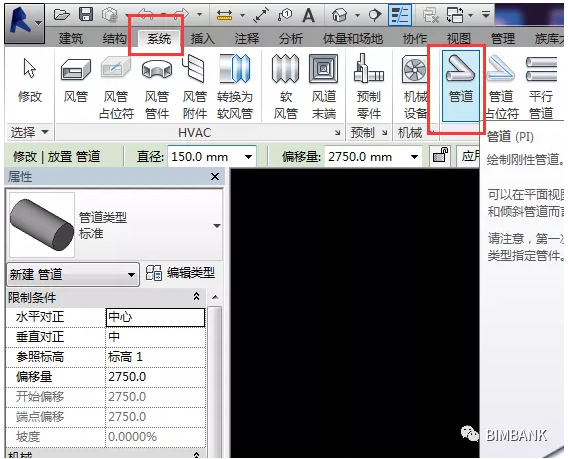The height and width of the screenshot is (459, 568).
Task: Click the Undo arrow icon
Action: coord(146,15)
